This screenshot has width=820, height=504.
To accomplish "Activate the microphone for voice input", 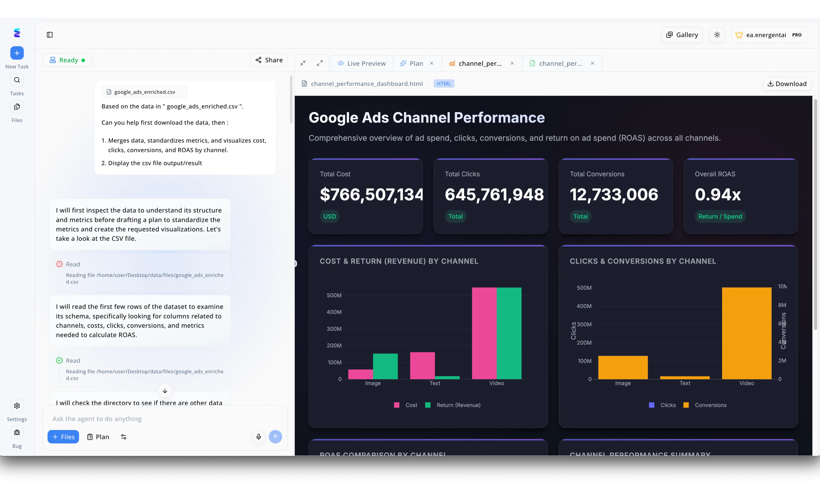I will coord(258,436).
